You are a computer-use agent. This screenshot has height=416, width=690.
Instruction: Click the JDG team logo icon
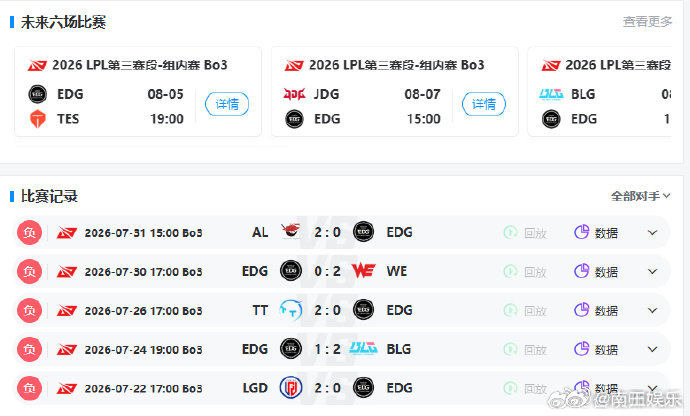click(x=294, y=94)
